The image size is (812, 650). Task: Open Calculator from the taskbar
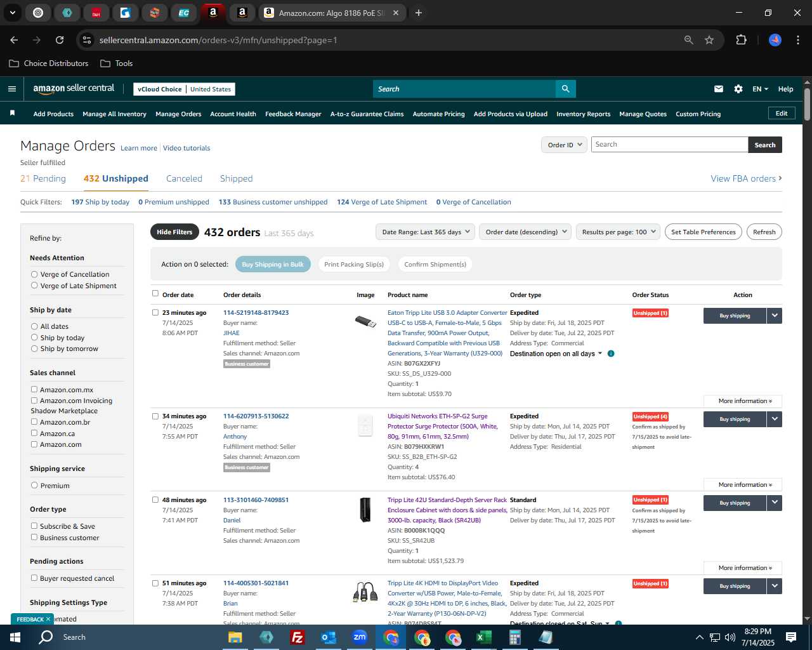pyautogui.click(x=514, y=637)
